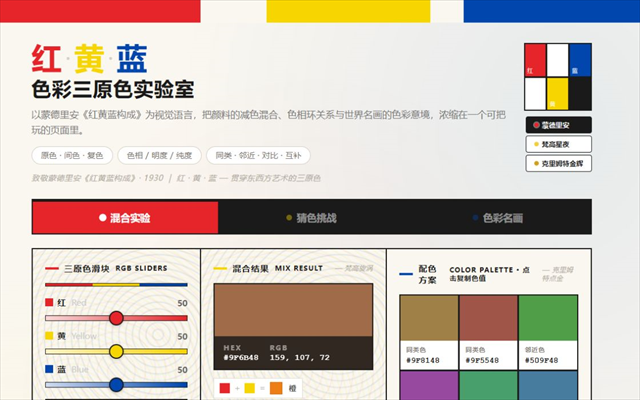Click the black cell in Mondrian logo grid

[580, 93]
